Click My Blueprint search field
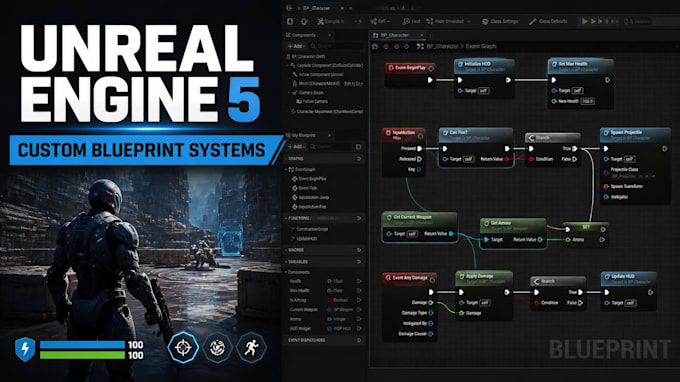Image resolution: width=680 pixels, height=382 pixels. 330,147
